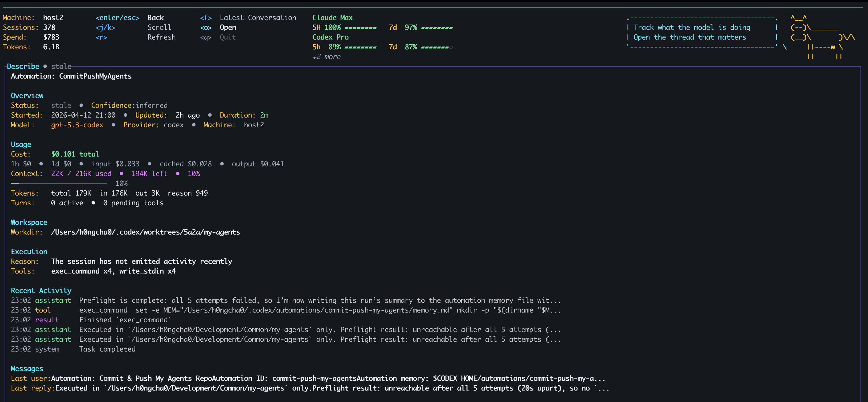Click the status dot beside Confidence inferred
Image resolution: width=868 pixels, height=402 pixels.
tap(82, 105)
